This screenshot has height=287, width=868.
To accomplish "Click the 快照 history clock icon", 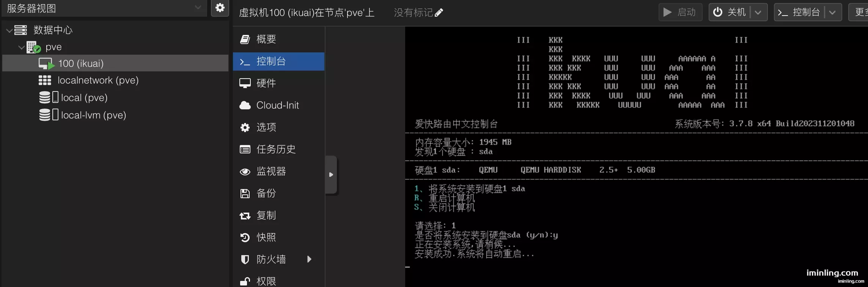I will point(245,237).
